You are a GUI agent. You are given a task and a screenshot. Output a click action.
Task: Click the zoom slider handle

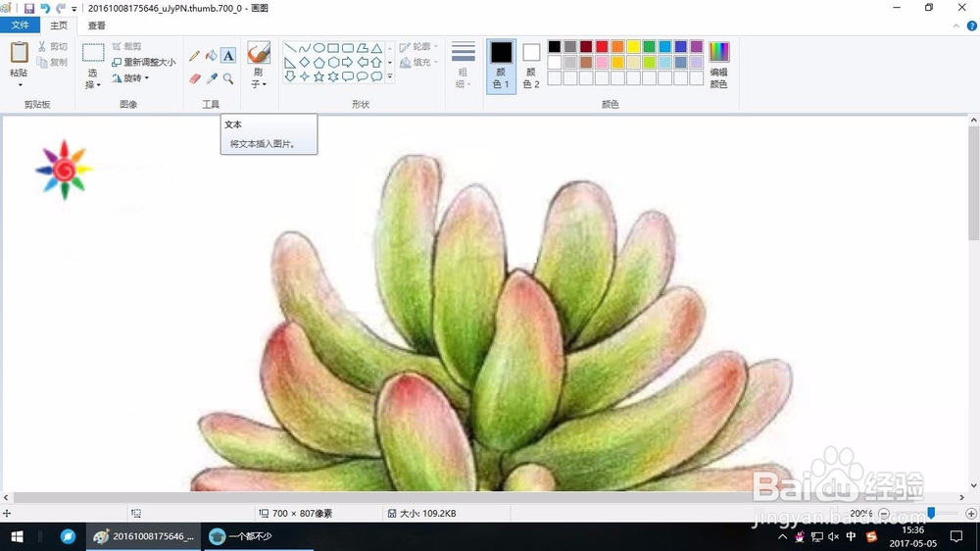pyautogui.click(x=931, y=513)
